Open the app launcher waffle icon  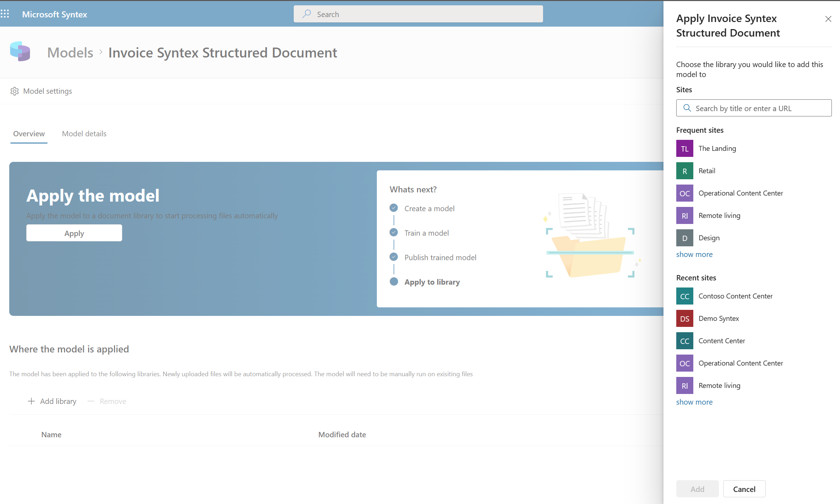(x=5, y=14)
